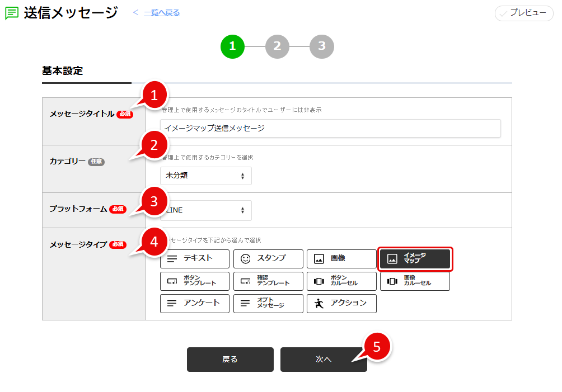Click the 次へ button
This screenshot has height=392, width=562.
324,359
